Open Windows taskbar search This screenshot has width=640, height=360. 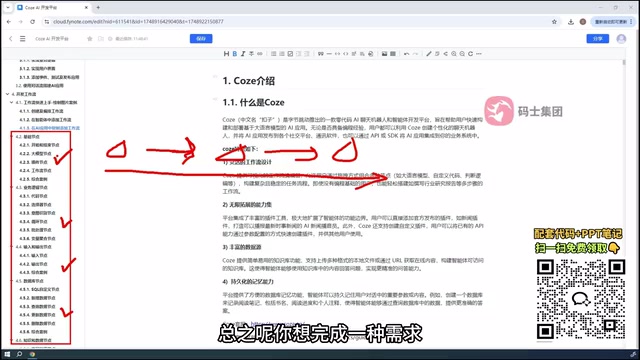(19, 354)
